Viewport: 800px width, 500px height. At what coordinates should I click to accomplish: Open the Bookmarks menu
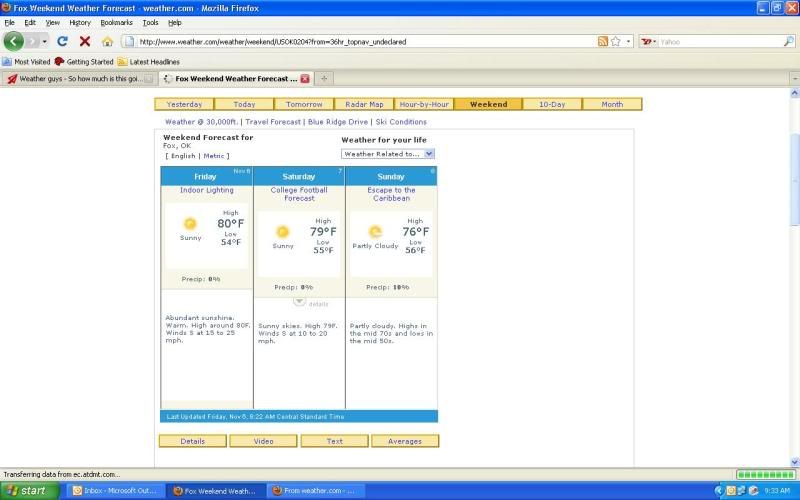(x=116, y=23)
